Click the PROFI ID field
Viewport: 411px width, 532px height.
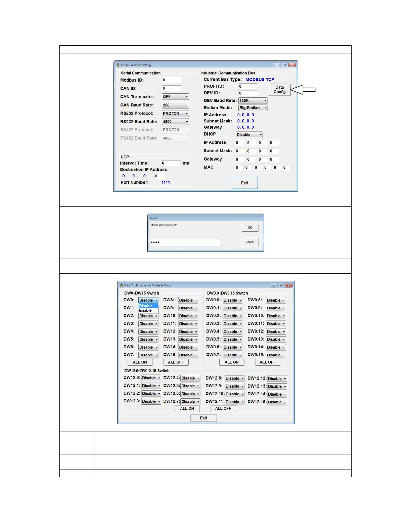pos(248,86)
